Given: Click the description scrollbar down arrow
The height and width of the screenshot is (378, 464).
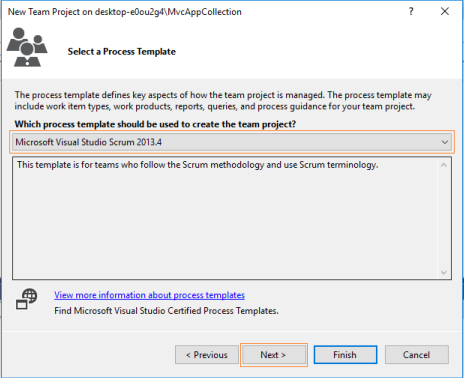Looking at the screenshot, I should tap(444, 272).
